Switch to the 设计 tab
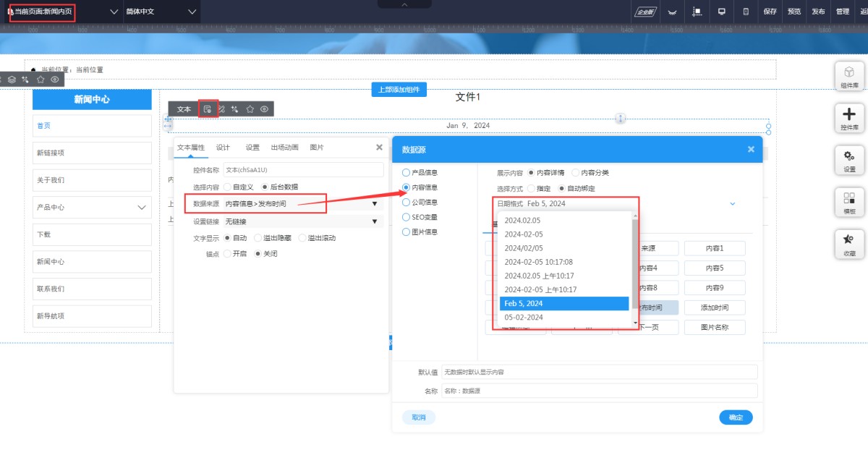 [x=223, y=148]
